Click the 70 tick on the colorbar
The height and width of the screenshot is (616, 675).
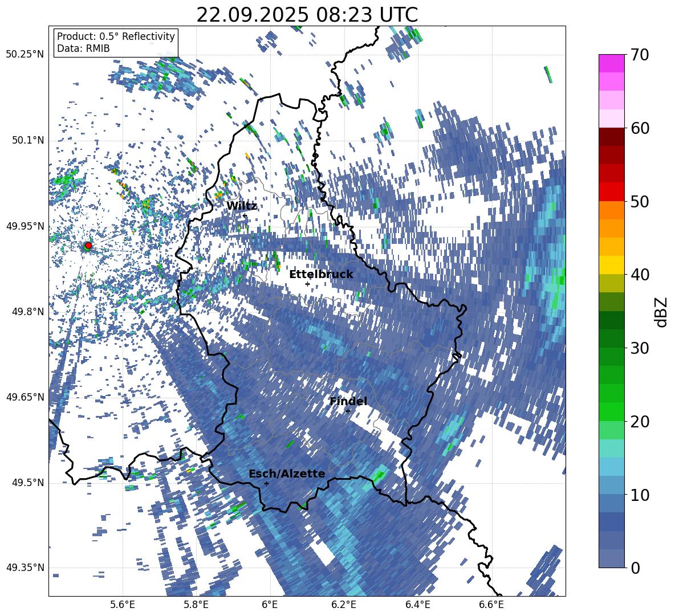[640, 55]
